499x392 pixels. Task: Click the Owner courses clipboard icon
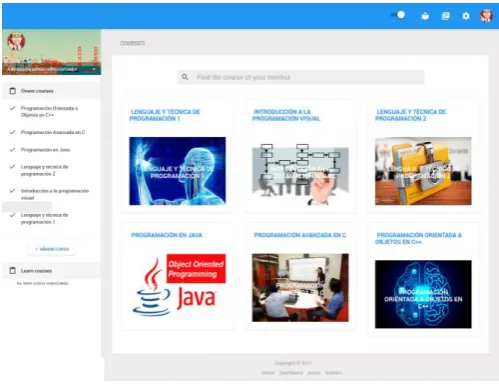(13, 91)
